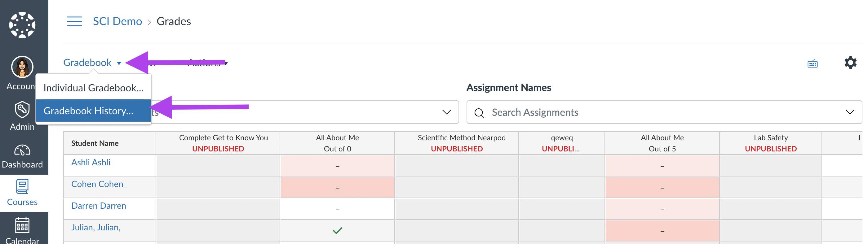Select Cohen's All About Me Out of 0 cell
The image size is (868, 244).
click(337, 187)
